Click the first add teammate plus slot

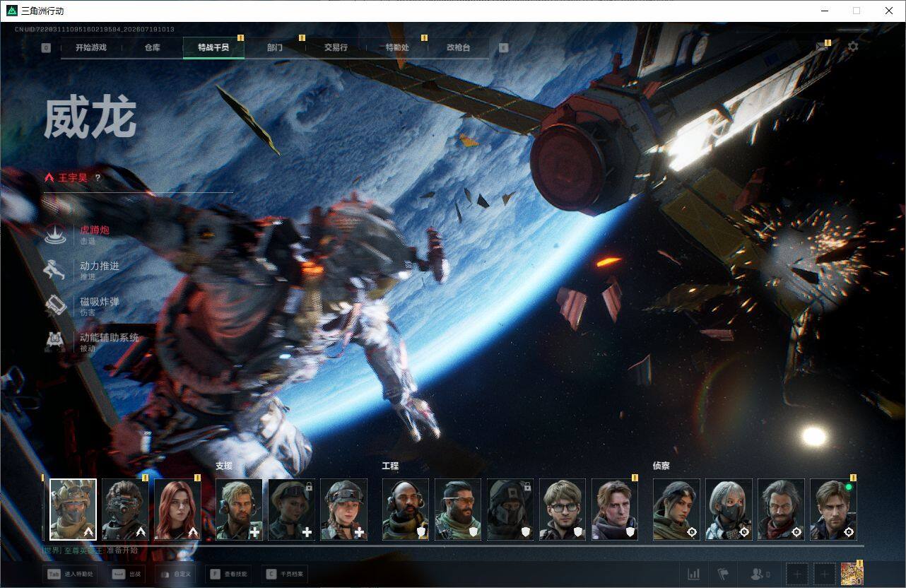[797, 574]
